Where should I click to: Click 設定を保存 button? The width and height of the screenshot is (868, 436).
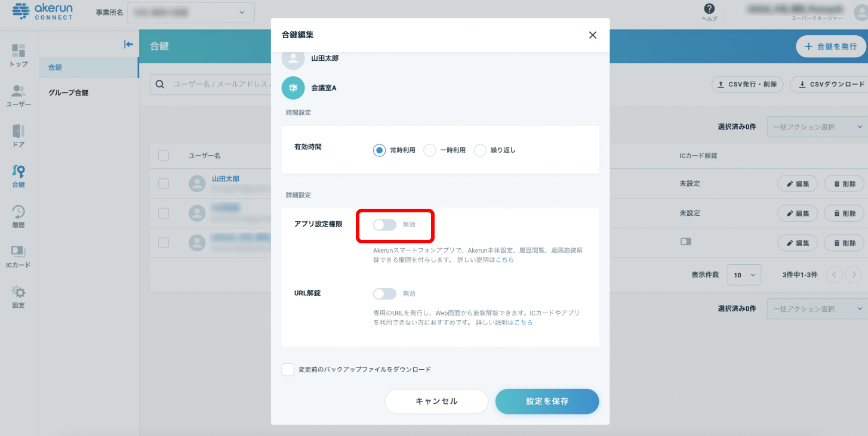547,401
